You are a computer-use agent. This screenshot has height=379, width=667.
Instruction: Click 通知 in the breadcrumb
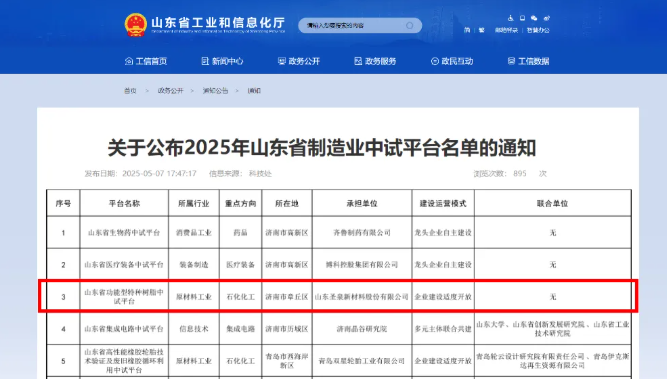point(254,91)
